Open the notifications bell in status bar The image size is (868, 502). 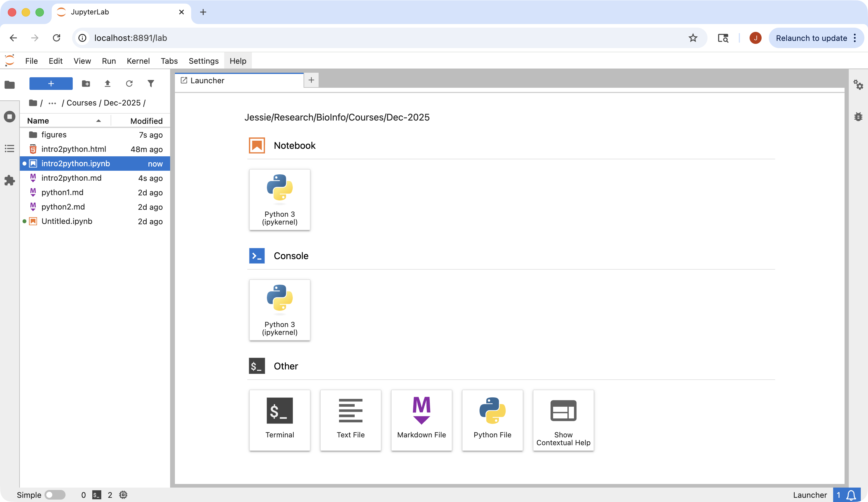851,495
